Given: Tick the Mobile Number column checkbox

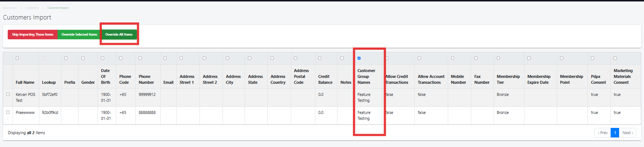Looking at the screenshot, I should pos(453,58).
